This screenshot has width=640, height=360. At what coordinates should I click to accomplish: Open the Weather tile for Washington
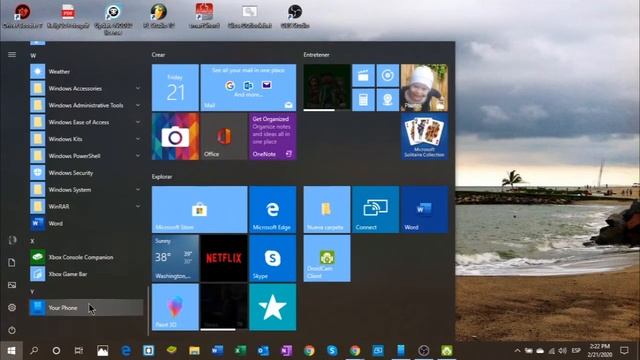point(175,258)
